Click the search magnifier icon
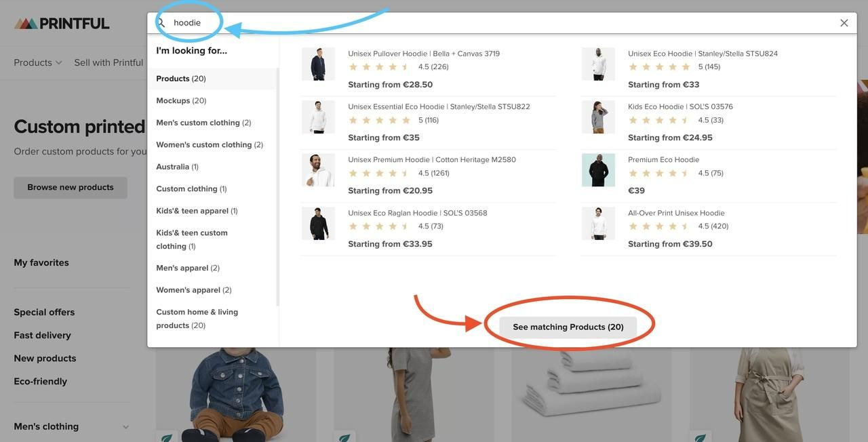 (161, 23)
